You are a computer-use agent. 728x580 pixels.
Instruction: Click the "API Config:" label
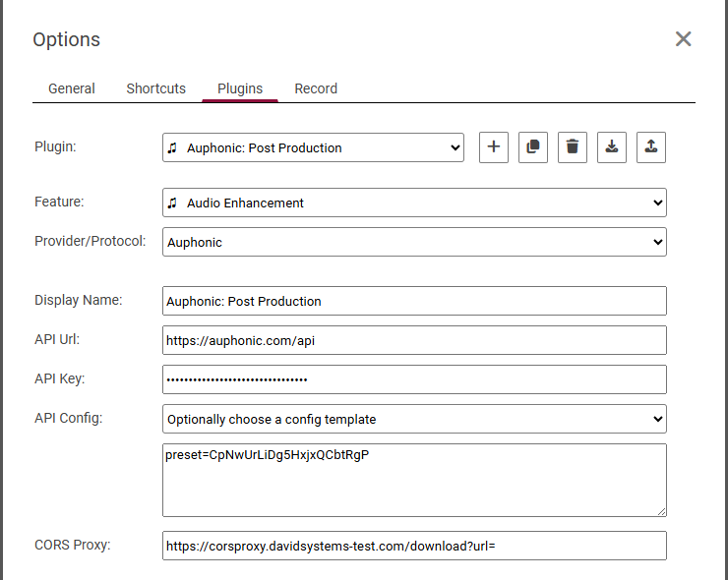coord(68,418)
